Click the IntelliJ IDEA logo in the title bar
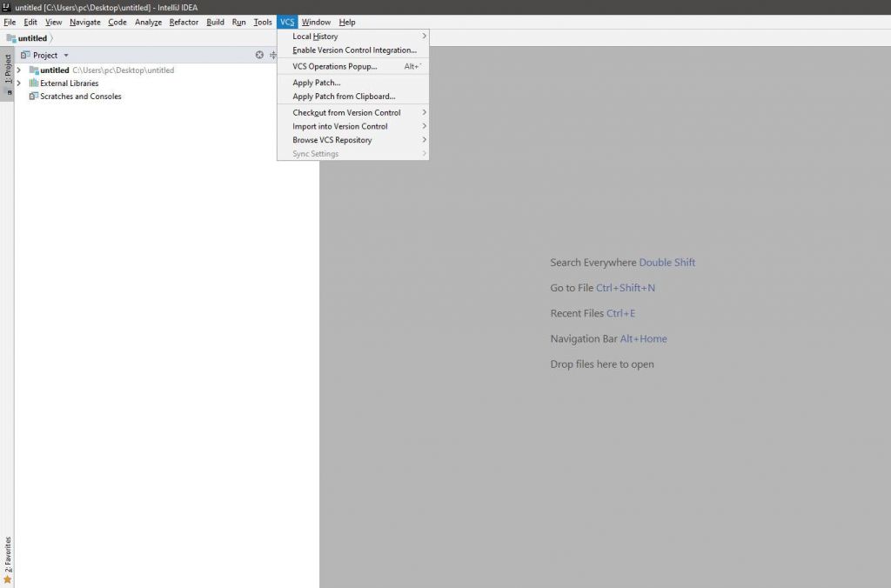891x588 pixels. point(7,7)
